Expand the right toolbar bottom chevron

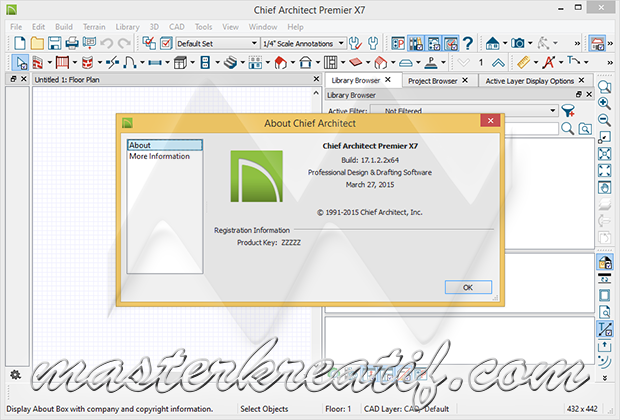(605, 378)
